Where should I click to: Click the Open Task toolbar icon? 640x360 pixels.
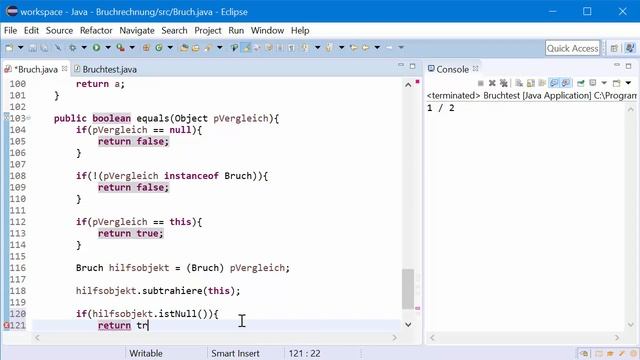click(196, 48)
